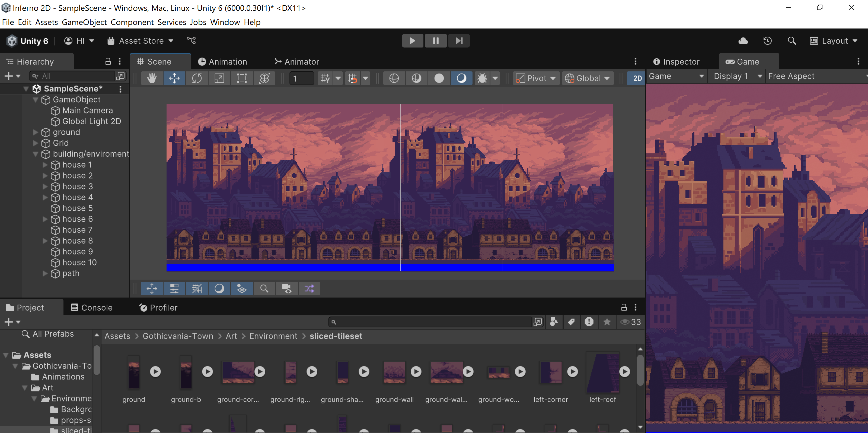Expand the path object in Hierarchy
Image resolution: width=868 pixels, height=433 pixels.
click(x=45, y=273)
